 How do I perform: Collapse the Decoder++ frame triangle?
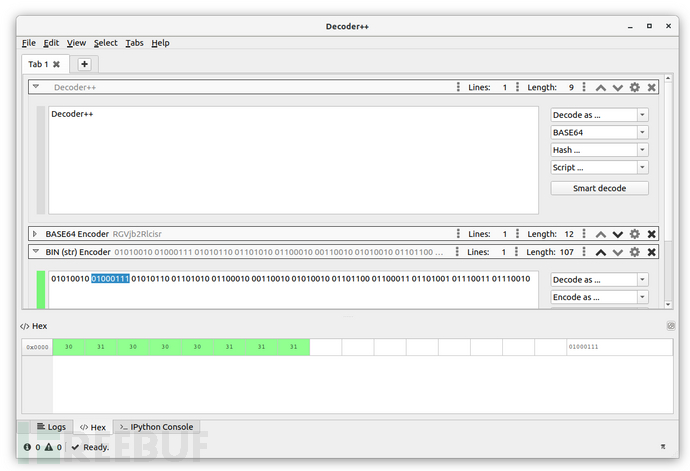click(36, 87)
